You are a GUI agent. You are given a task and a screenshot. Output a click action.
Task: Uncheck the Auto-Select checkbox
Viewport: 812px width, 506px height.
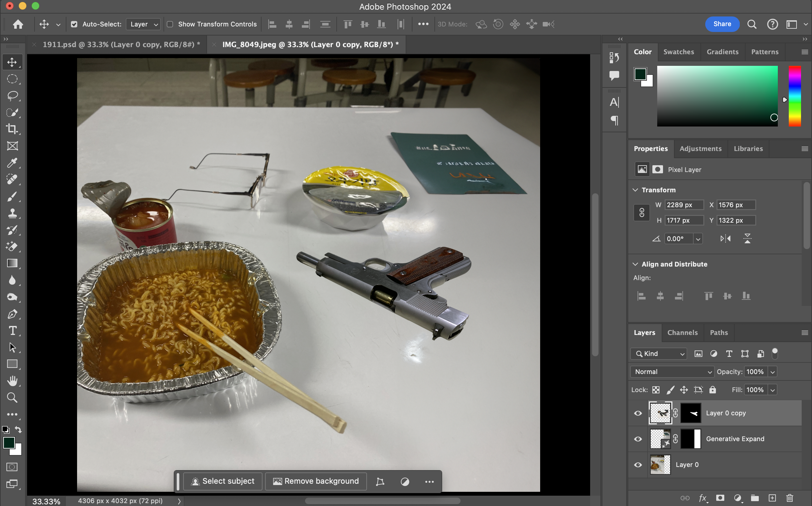[x=74, y=24]
